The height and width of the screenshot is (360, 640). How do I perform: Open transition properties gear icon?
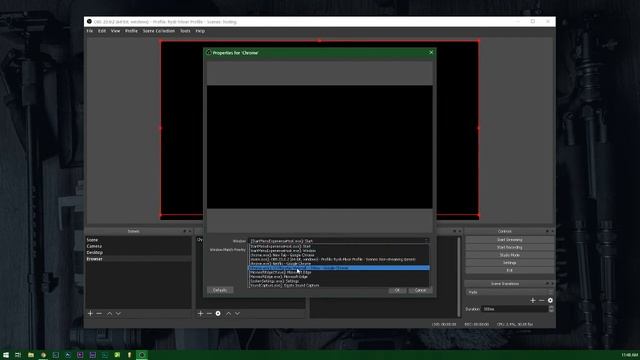coord(550,300)
